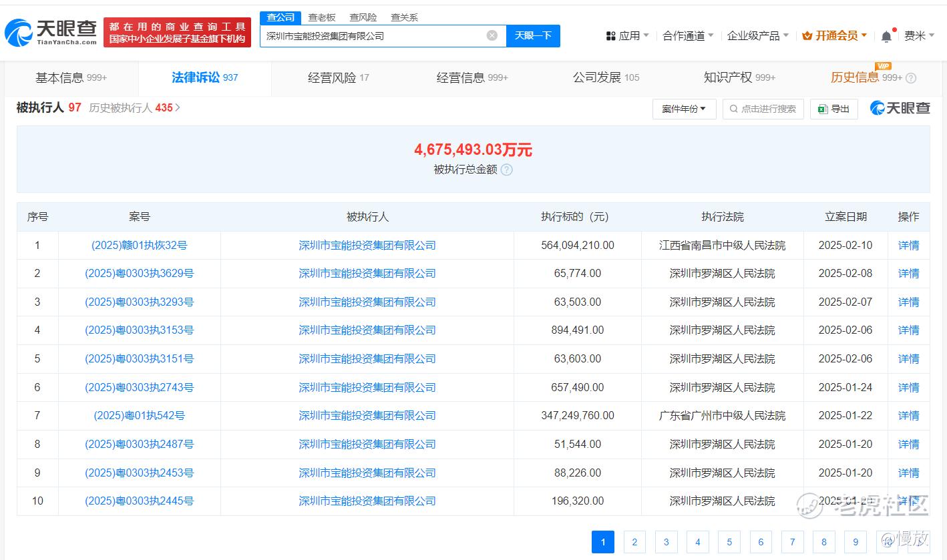Expand 历史被执行人 435 chevron link

pyautogui.click(x=134, y=107)
